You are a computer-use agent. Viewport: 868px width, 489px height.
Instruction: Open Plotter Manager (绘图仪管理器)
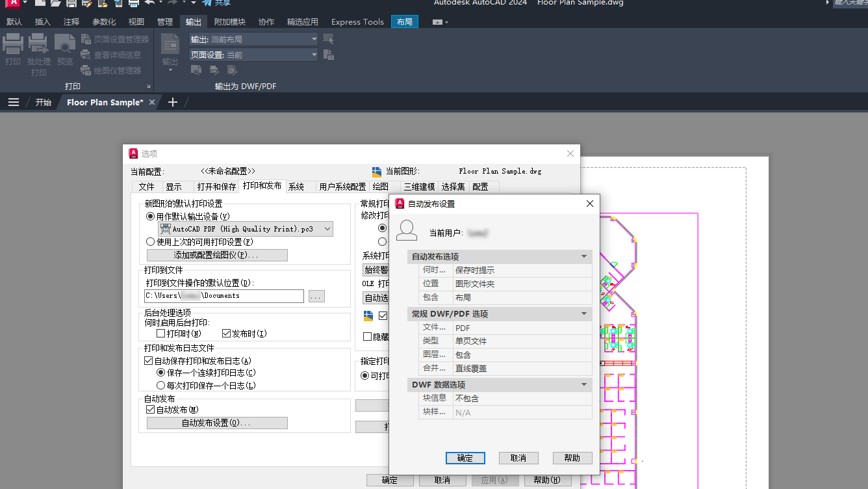(111, 71)
